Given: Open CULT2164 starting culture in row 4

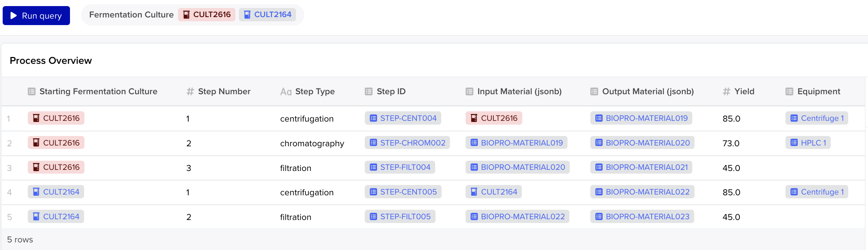Looking at the screenshot, I should (56, 192).
